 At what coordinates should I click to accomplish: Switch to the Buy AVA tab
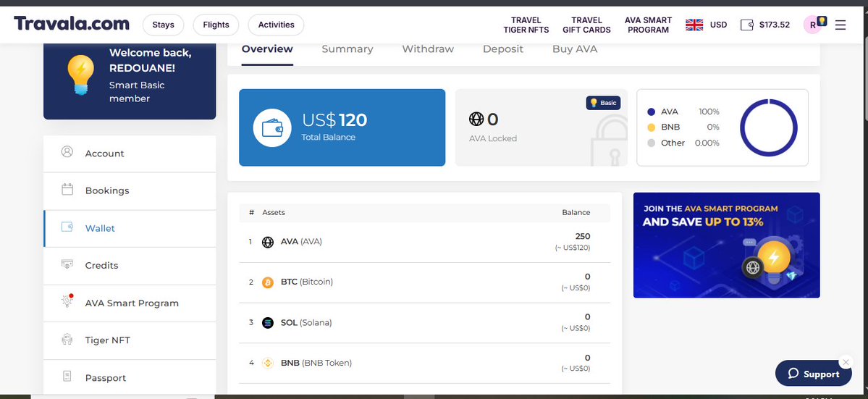point(575,49)
